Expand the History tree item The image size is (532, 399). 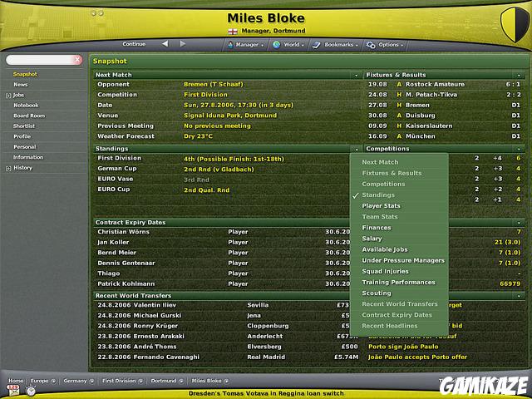point(8,168)
